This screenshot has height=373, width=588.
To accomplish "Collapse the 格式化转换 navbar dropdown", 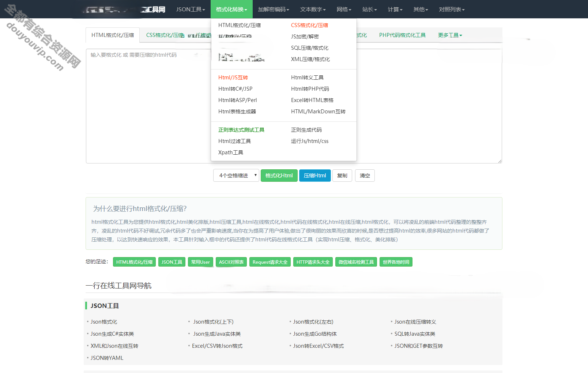I will pos(231,9).
